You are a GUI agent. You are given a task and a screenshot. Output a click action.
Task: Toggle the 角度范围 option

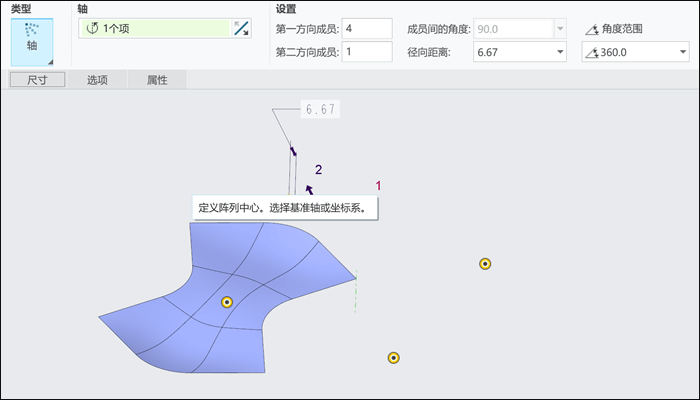[x=614, y=29]
